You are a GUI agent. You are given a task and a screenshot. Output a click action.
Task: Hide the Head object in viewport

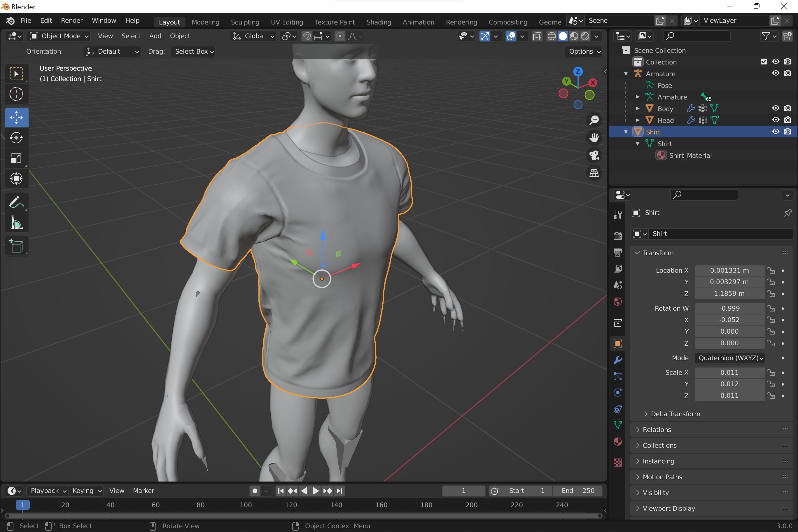click(776, 120)
